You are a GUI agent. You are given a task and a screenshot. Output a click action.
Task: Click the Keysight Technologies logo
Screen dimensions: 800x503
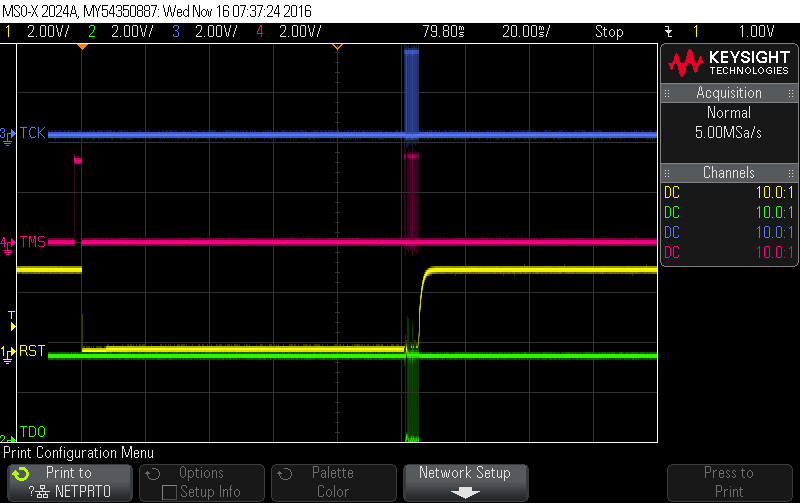729,63
